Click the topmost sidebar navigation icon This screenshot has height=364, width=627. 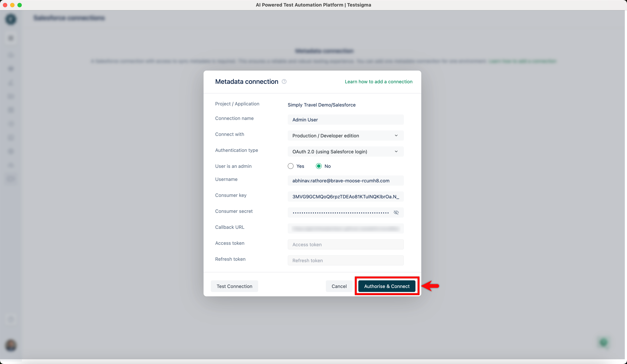[11, 38]
